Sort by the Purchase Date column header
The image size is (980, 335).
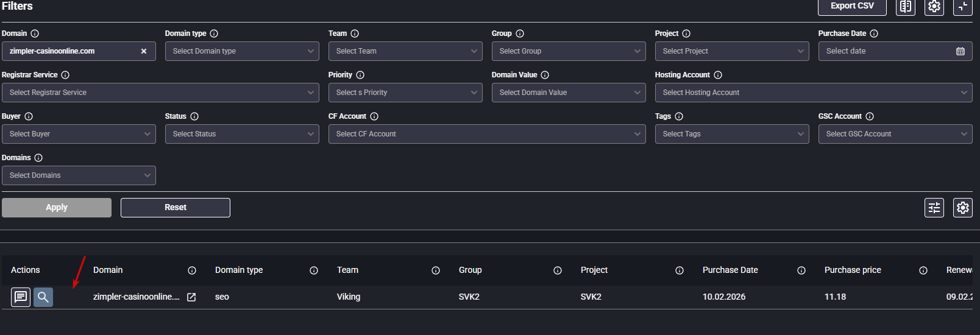730,270
